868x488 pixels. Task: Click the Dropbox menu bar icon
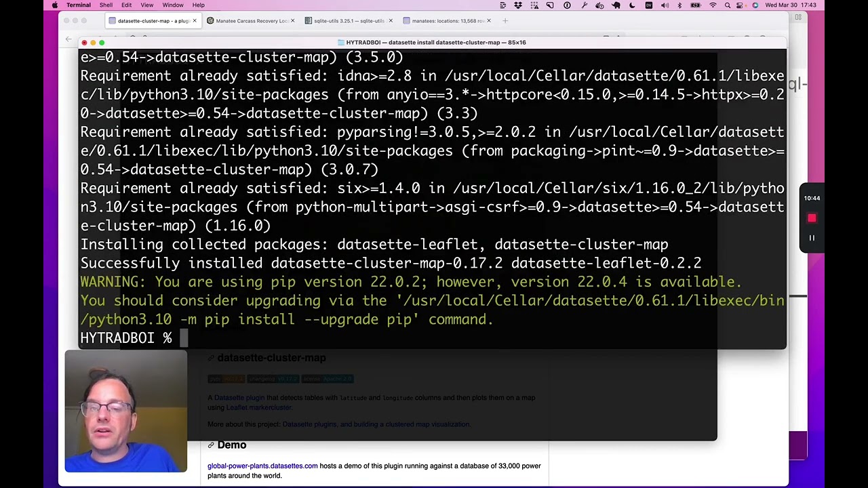518,5
